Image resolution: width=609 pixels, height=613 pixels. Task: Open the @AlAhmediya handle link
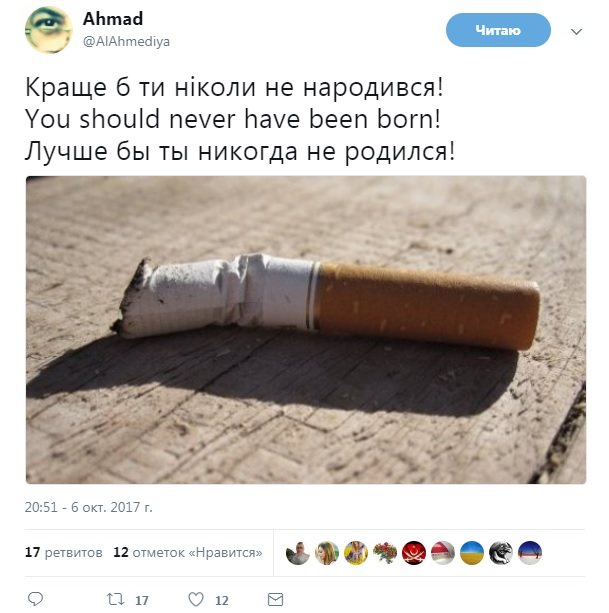click(126, 41)
